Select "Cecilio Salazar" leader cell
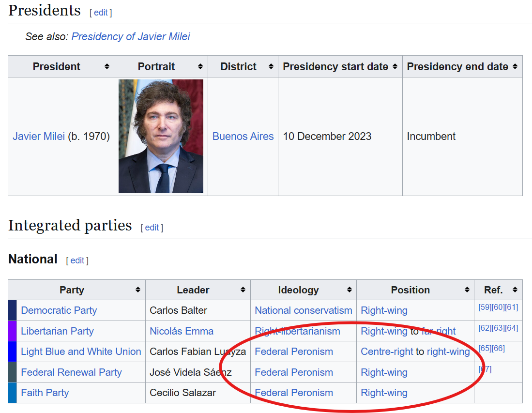 point(198,393)
